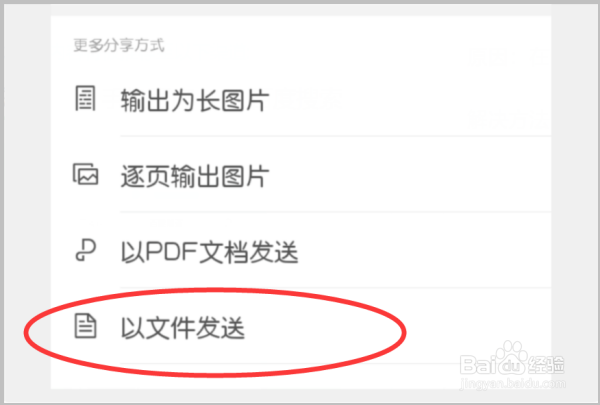This screenshot has height=405, width=600.
Task: Tap blank row area right of 输出为长图片
Action: (x=411, y=100)
